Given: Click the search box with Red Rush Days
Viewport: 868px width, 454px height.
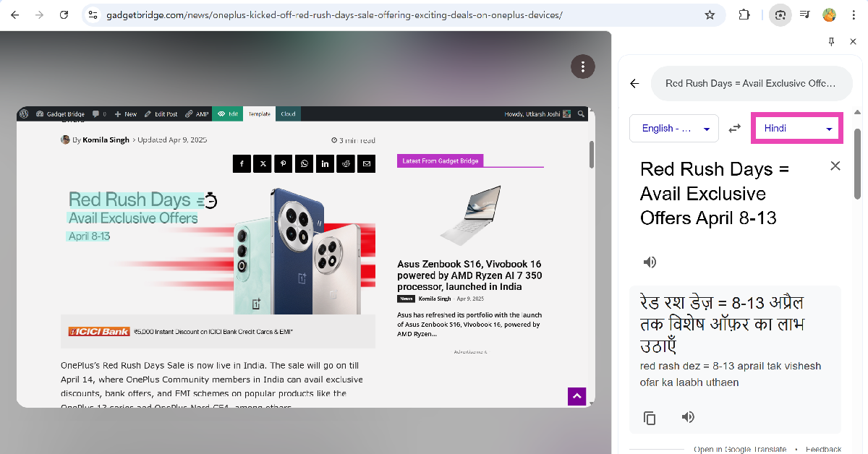Looking at the screenshot, I should pos(752,83).
